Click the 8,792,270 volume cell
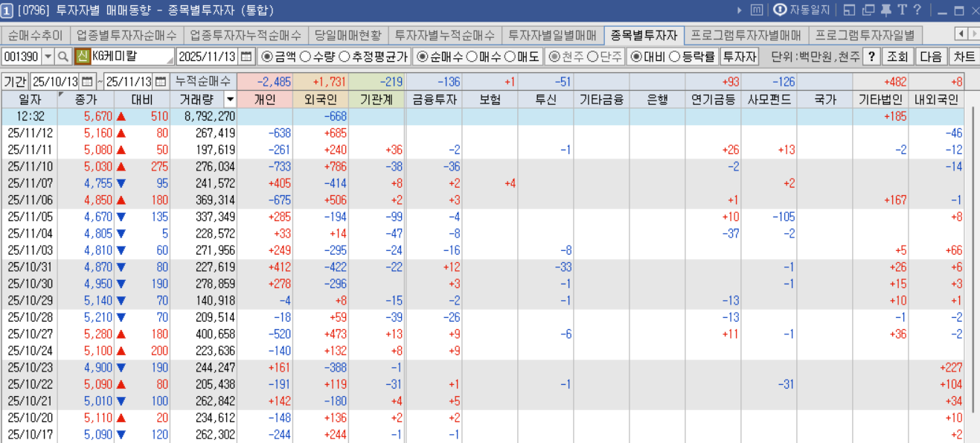980x443 pixels. tap(202, 116)
